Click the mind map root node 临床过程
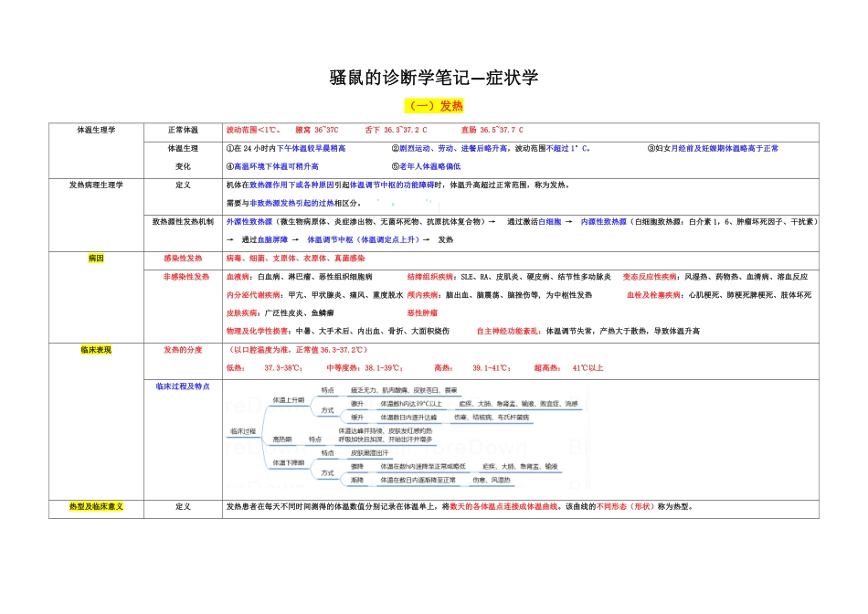This screenshot has width=868, height=614. coord(243,431)
